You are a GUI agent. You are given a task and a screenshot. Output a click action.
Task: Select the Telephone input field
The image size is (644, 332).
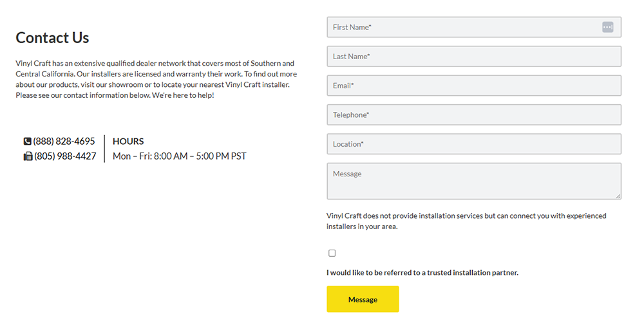tap(474, 115)
